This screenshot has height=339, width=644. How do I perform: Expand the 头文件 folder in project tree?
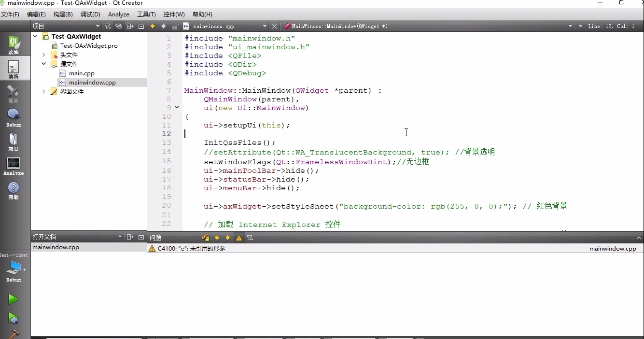click(x=43, y=55)
